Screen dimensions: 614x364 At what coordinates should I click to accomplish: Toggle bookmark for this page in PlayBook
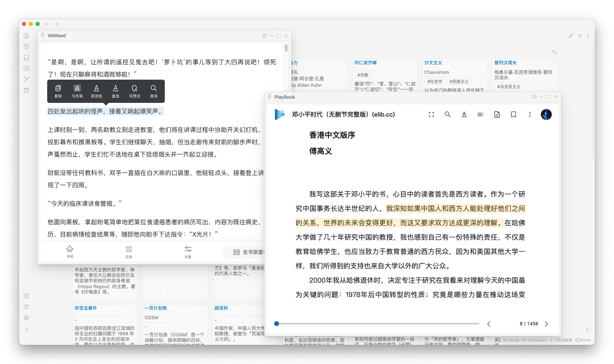[513, 114]
